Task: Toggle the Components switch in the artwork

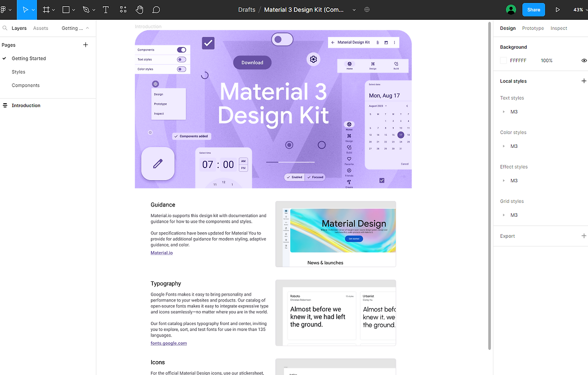Action: tap(181, 50)
